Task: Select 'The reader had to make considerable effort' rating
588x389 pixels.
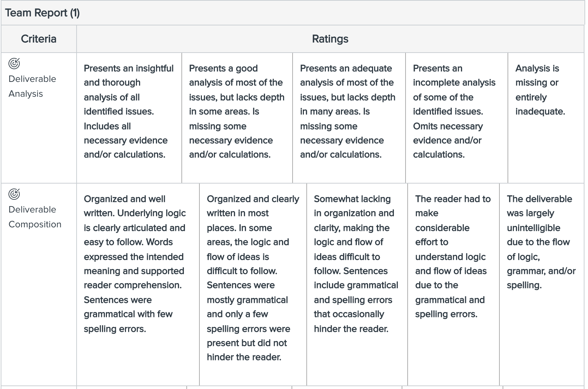Action: (454, 285)
